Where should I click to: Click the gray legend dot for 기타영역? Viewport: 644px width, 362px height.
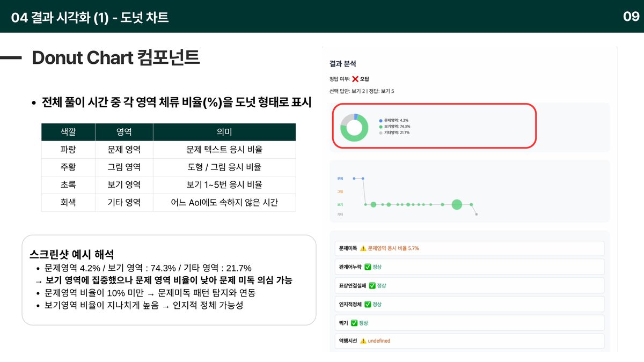point(380,132)
